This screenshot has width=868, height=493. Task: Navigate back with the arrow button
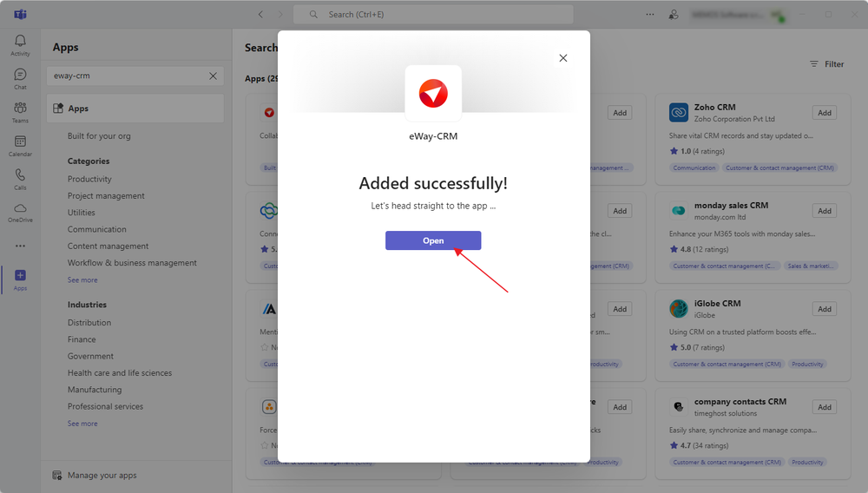pyautogui.click(x=260, y=15)
